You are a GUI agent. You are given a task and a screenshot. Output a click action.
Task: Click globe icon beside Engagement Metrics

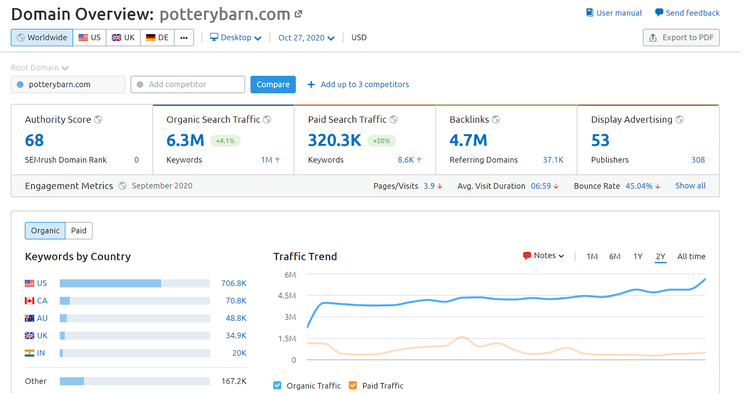click(x=122, y=186)
